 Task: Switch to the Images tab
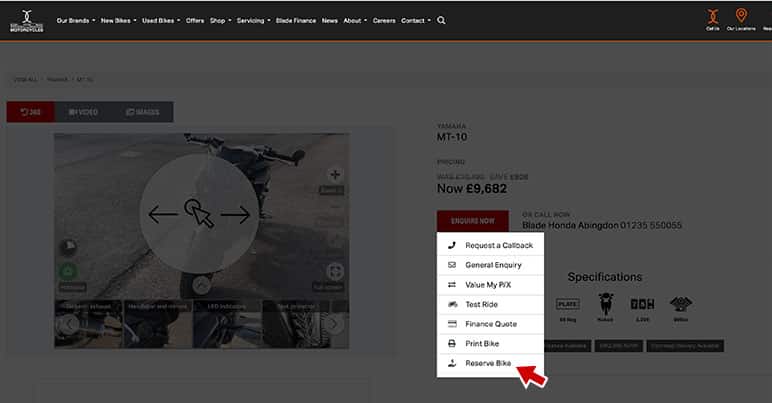pyautogui.click(x=142, y=112)
